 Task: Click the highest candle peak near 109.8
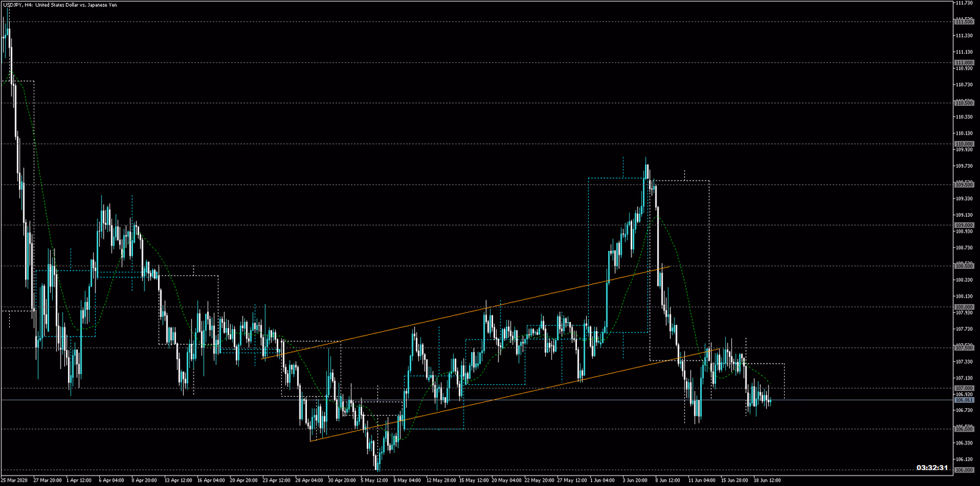coord(646,160)
